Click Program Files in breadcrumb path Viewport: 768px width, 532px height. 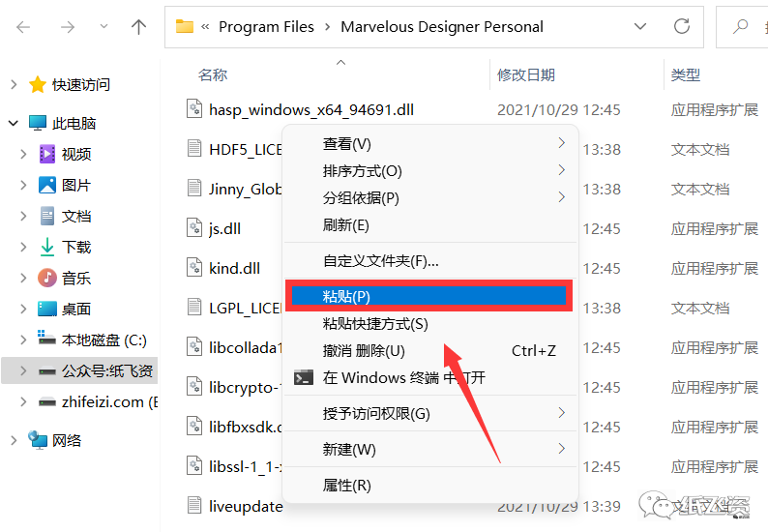click(266, 27)
